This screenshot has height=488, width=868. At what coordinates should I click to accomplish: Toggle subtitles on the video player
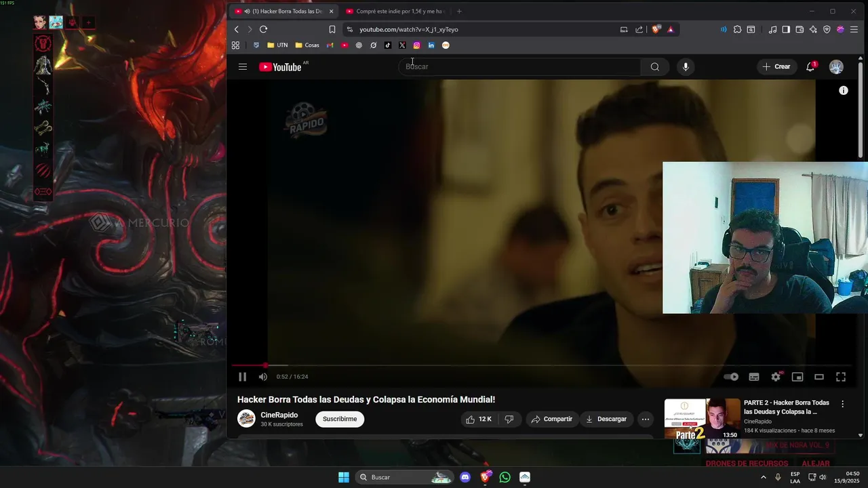(753, 377)
